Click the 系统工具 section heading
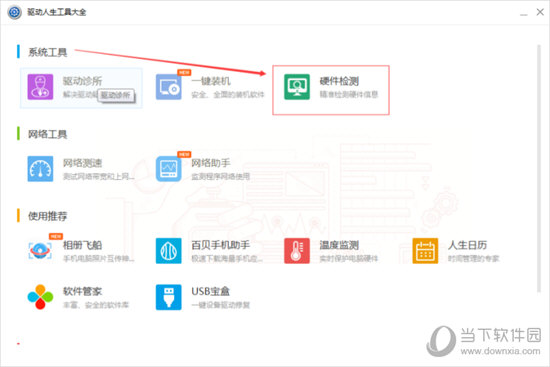Image resolution: width=550 pixels, height=367 pixels. [x=47, y=53]
